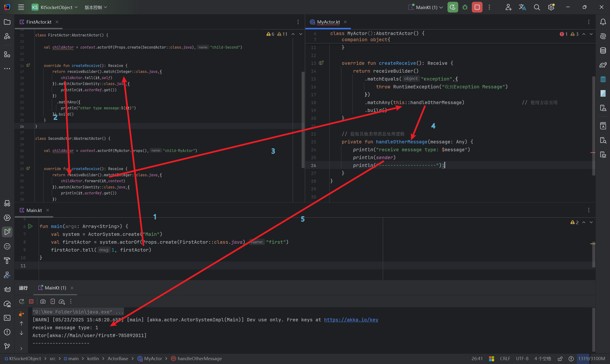Show more tool windows ellipsis
Image resolution: width=610 pixels, height=364 pixels.
coord(7,69)
